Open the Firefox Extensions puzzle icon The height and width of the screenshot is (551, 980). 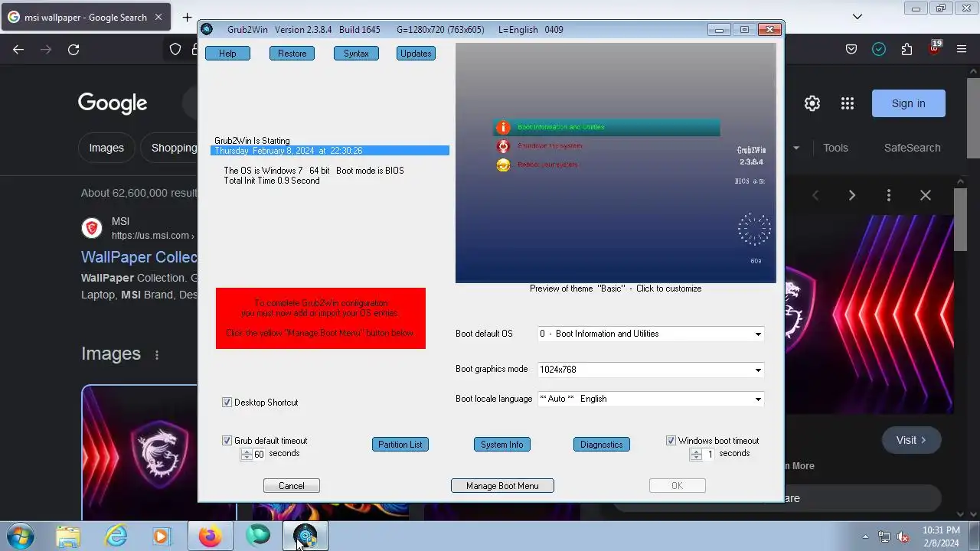point(906,50)
